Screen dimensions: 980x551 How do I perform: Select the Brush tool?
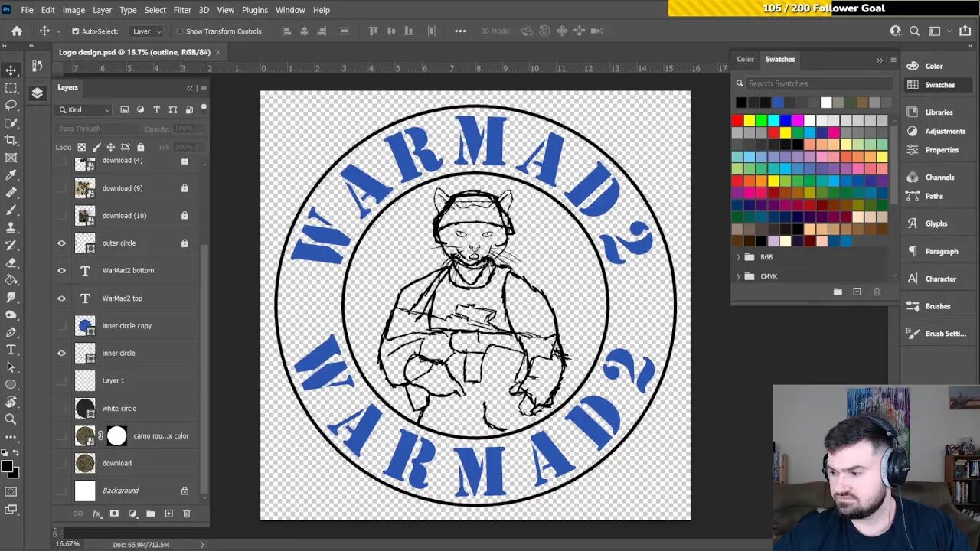pyautogui.click(x=11, y=210)
